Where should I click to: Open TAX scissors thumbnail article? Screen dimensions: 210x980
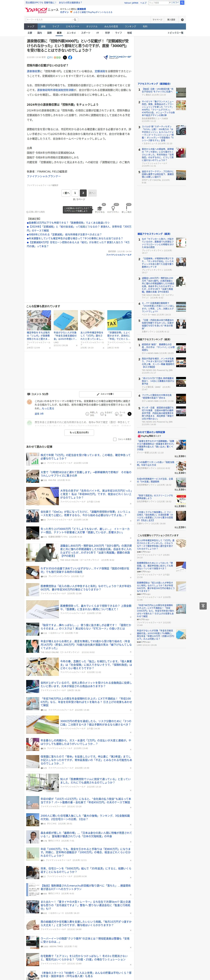(119, 320)
